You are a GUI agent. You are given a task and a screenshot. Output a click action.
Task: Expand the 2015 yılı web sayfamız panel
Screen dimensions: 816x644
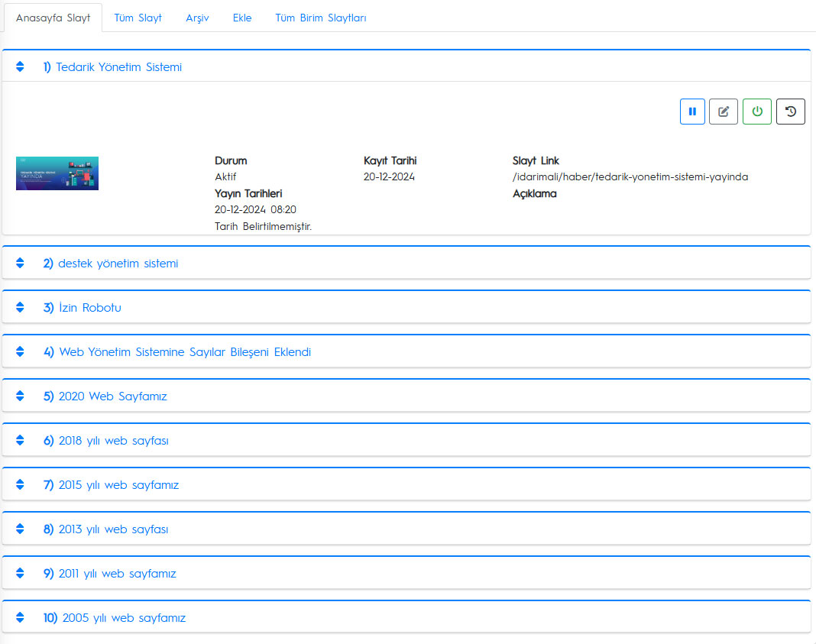coord(111,485)
